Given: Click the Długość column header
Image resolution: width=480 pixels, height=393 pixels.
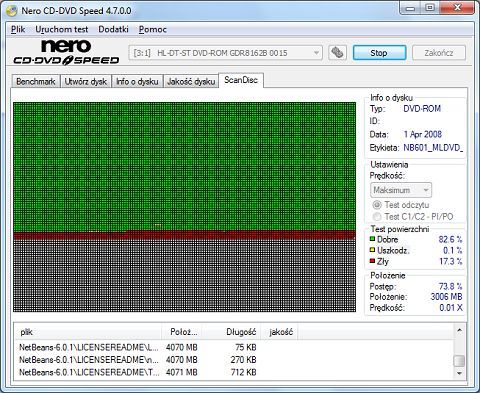Looking at the screenshot, I should 231,332.
